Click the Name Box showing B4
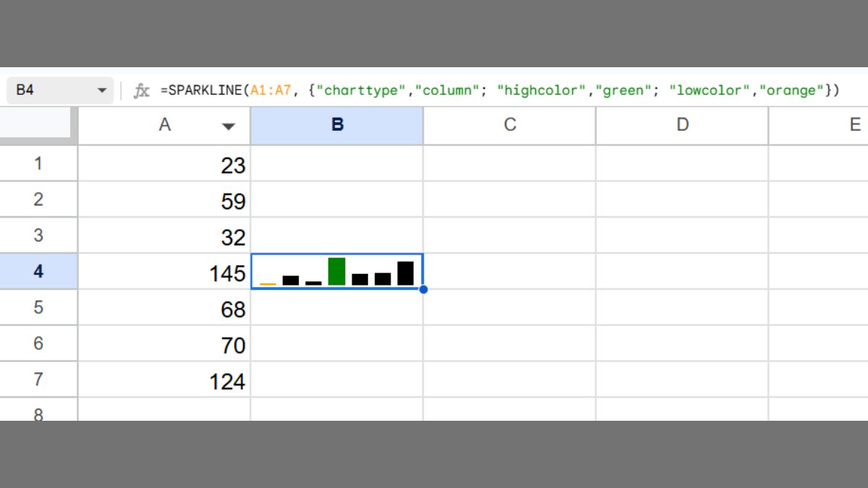The image size is (868, 488). (60, 90)
